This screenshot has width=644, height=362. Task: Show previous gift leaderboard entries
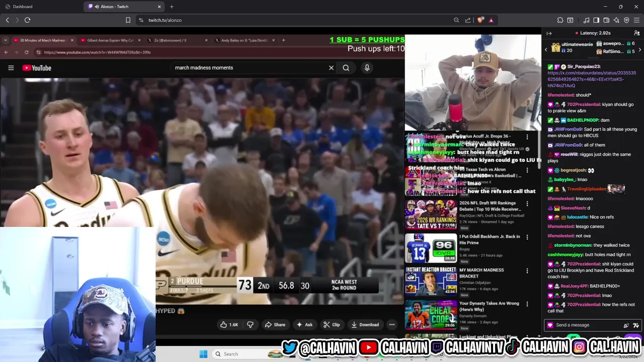click(546, 49)
